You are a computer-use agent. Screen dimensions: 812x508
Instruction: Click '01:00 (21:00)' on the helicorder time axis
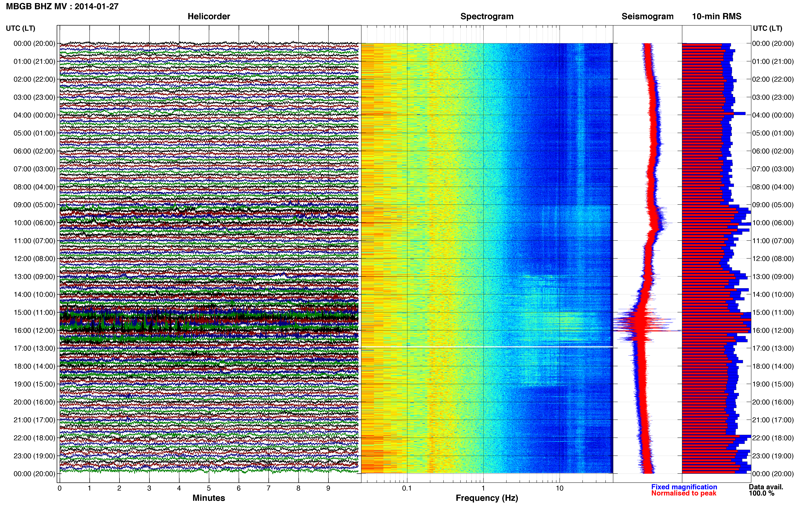(x=34, y=62)
